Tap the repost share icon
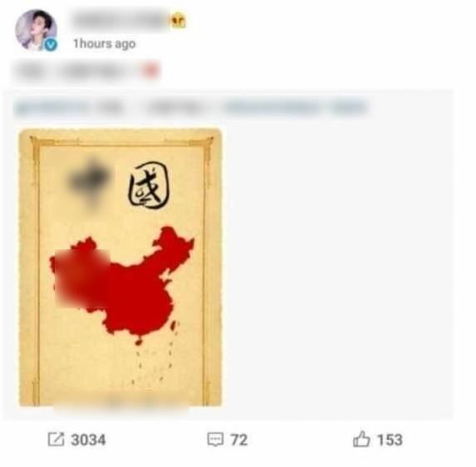This screenshot has height=467, width=476. [x=56, y=439]
